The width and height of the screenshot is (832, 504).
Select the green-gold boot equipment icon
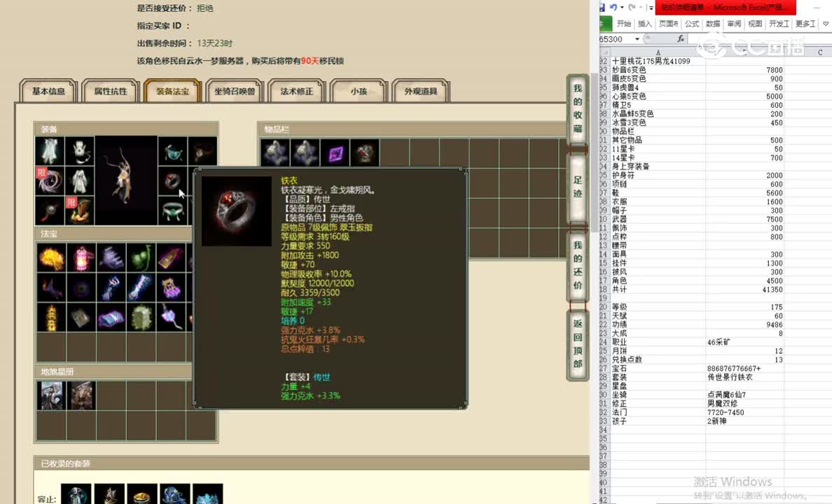tap(80, 211)
